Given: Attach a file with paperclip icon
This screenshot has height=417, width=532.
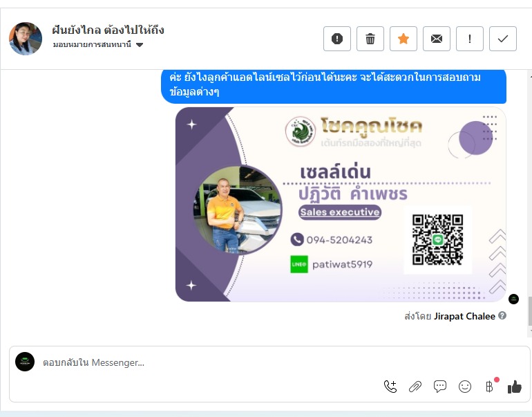Looking at the screenshot, I should tap(415, 387).
